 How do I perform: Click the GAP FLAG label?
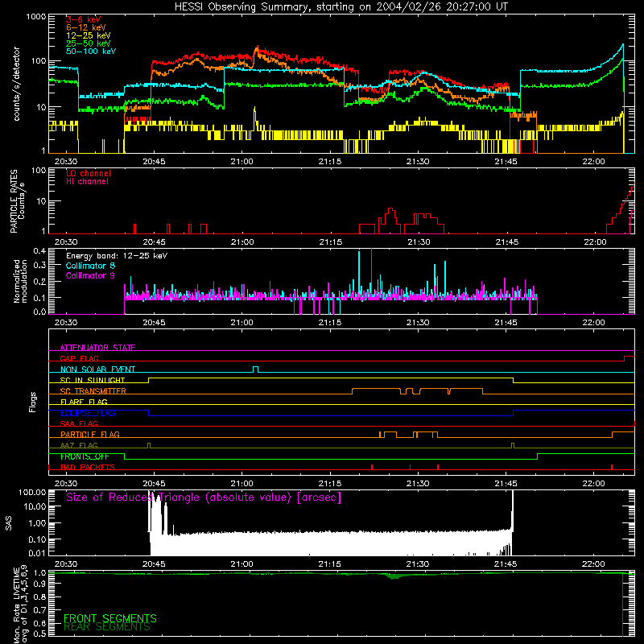coord(79,358)
